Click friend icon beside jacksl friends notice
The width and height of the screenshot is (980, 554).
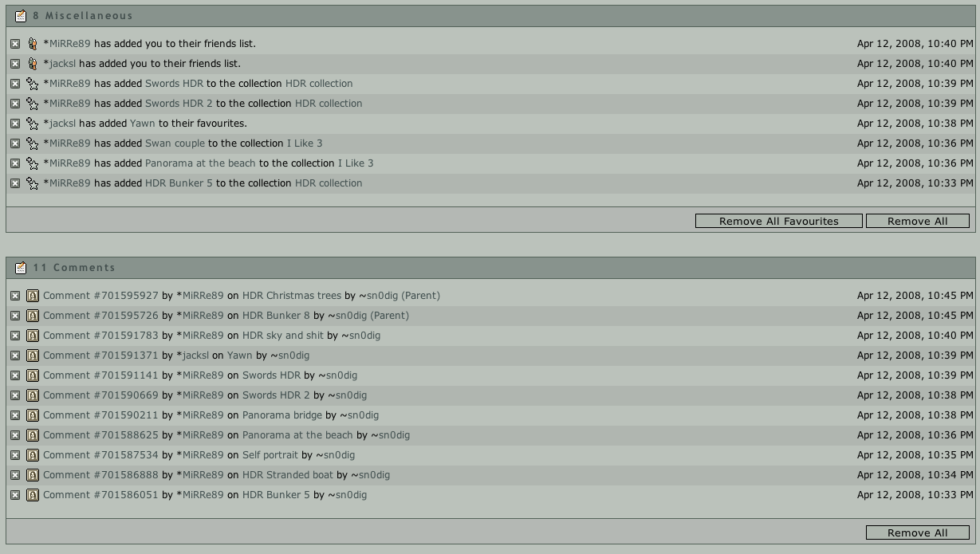click(32, 64)
